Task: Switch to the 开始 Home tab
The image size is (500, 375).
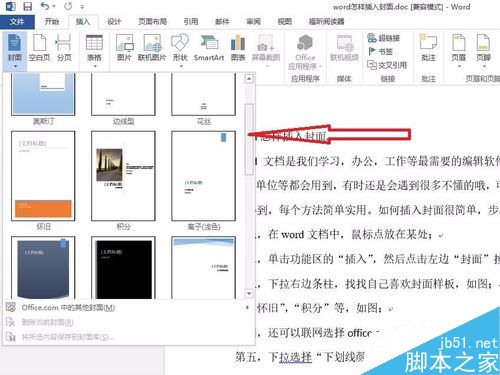Action: tap(52, 22)
